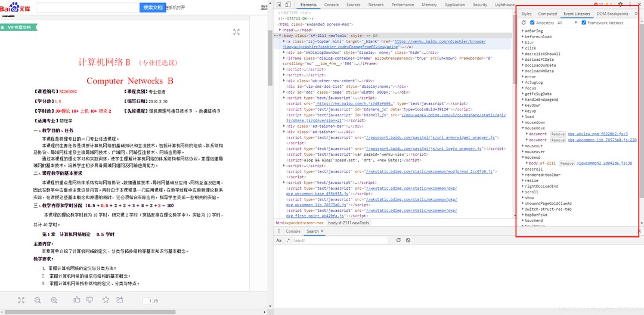This screenshot has width=644, height=315.
Task: Activate the inspect element picker icon
Action: point(280,5)
